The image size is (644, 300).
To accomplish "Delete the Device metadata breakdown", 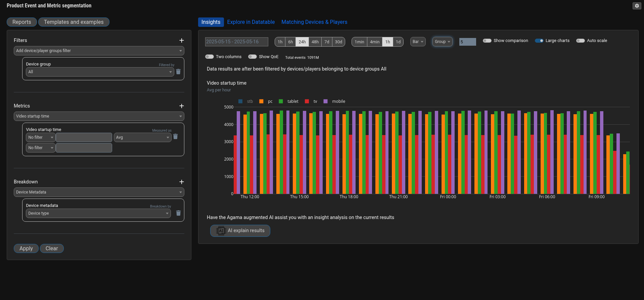I will coord(178,213).
